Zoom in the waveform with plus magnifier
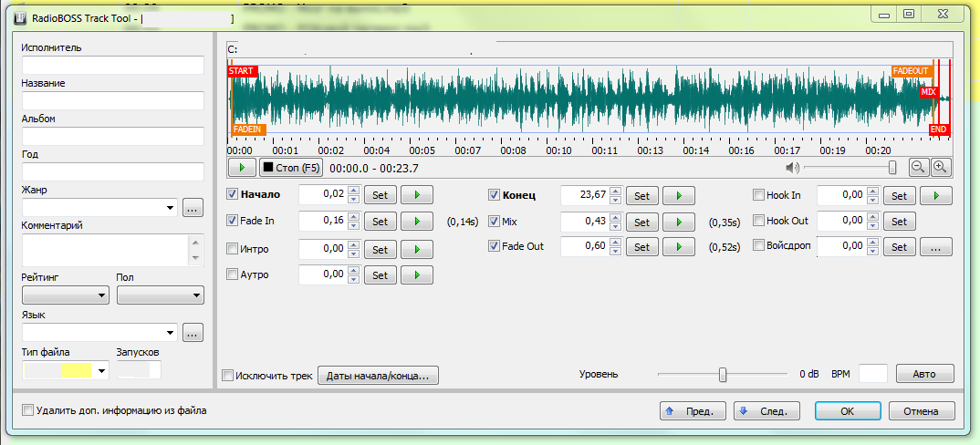 [x=941, y=167]
